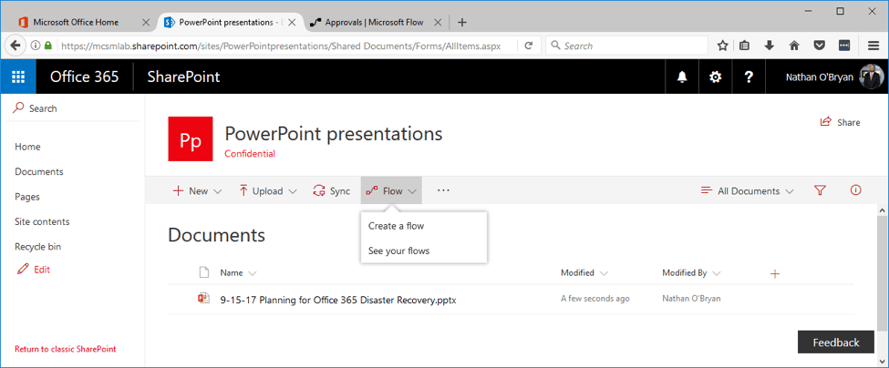Click the site information icon in address bar

coord(36,46)
